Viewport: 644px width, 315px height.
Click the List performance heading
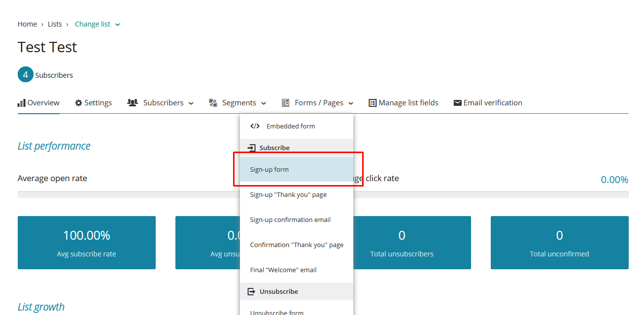(x=54, y=146)
